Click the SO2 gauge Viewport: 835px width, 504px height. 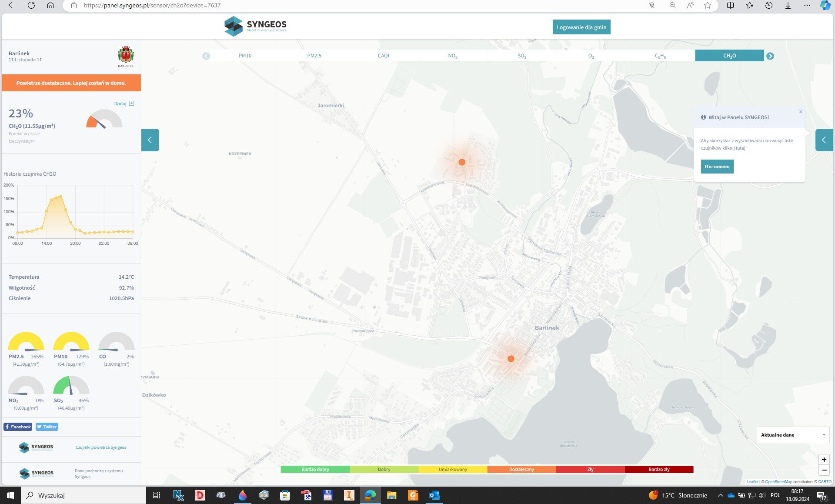pyautogui.click(x=71, y=385)
